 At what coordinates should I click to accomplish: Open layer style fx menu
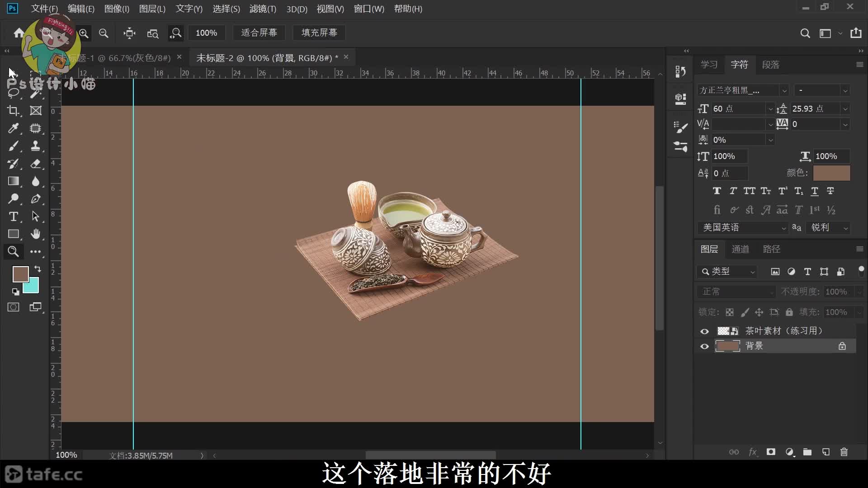753,452
